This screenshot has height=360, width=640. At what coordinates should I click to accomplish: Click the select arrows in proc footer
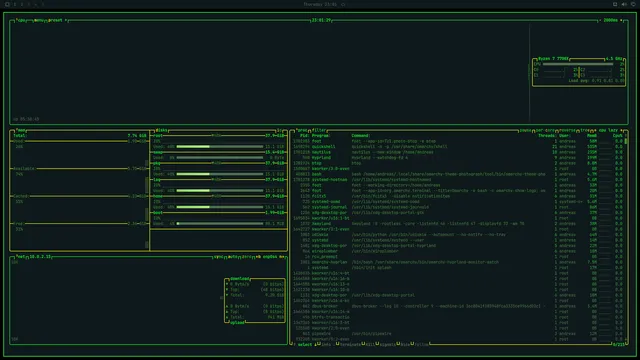click(x=306, y=344)
